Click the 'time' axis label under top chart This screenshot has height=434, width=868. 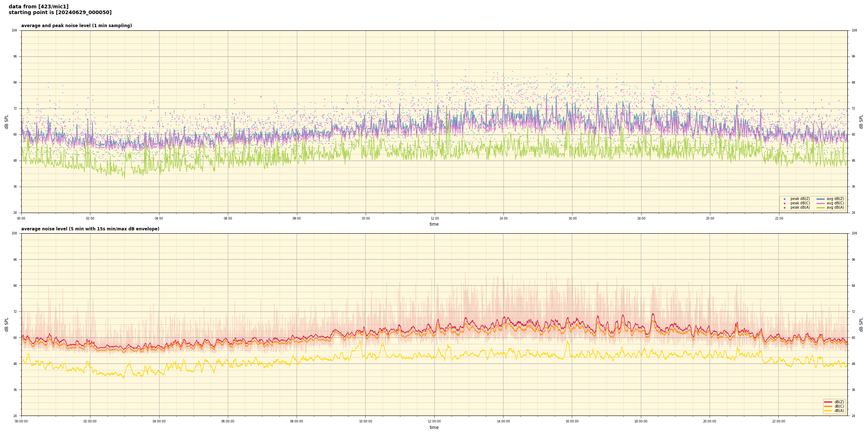[434, 224]
